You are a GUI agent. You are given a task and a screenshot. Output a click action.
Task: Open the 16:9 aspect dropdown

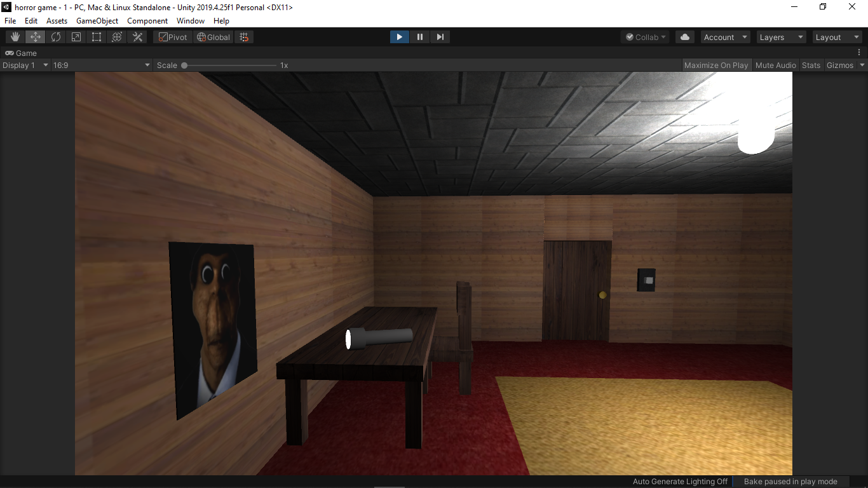(x=102, y=65)
